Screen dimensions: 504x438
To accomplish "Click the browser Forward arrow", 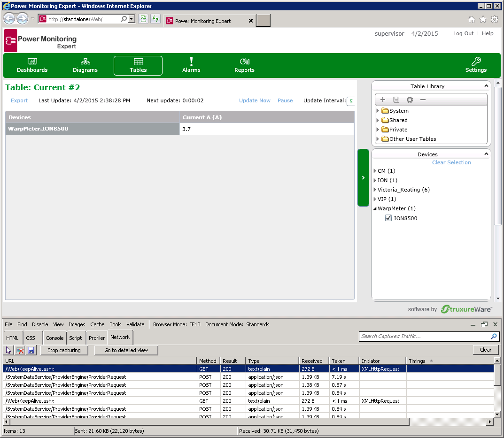I will coord(22,19).
